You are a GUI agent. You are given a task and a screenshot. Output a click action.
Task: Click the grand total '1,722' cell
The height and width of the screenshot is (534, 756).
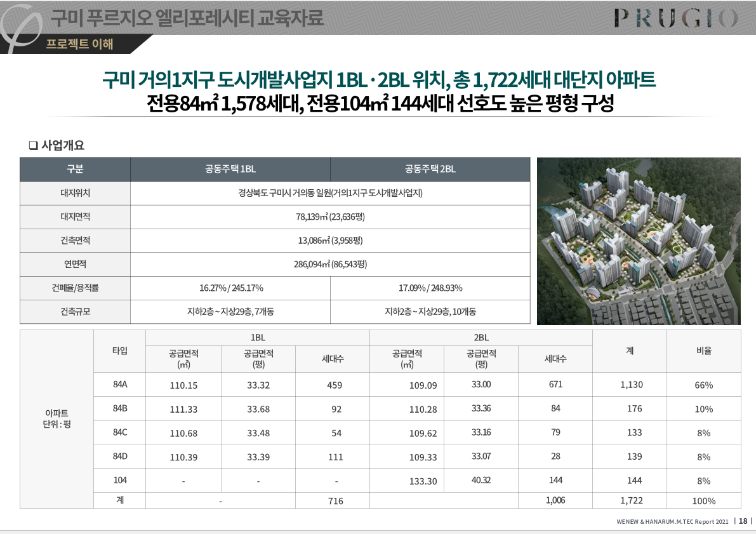631,501
